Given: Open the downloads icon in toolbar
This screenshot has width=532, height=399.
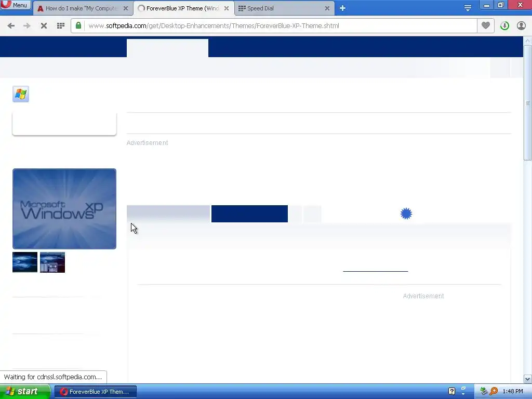Looking at the screenshot, I should [x=504, y=26].
